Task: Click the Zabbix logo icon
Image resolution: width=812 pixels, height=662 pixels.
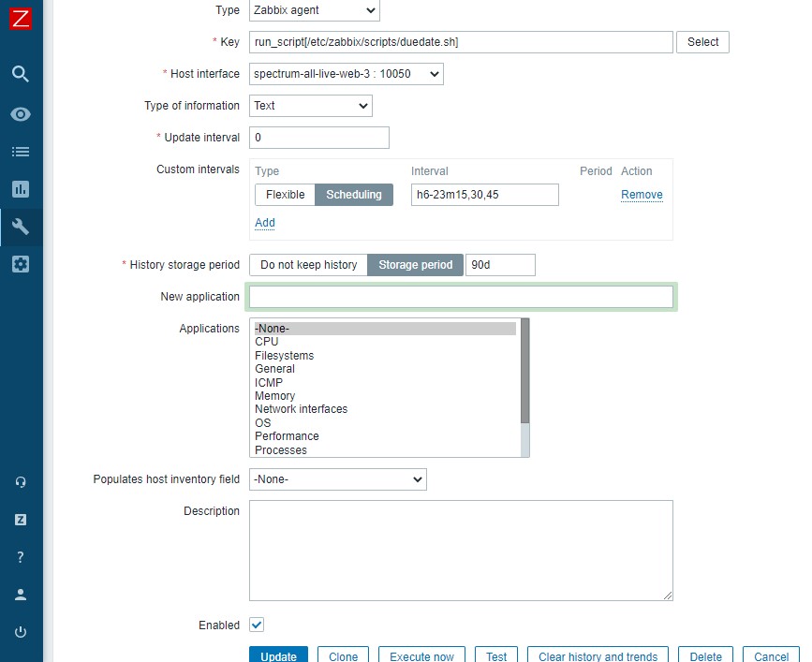Action: click(x=21, y=18)
